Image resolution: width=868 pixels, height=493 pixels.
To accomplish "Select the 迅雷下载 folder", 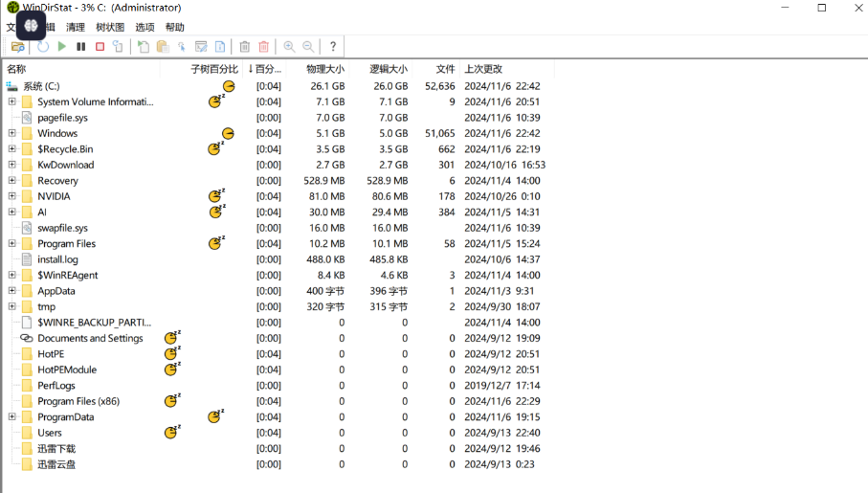I will tap(56, 449).
